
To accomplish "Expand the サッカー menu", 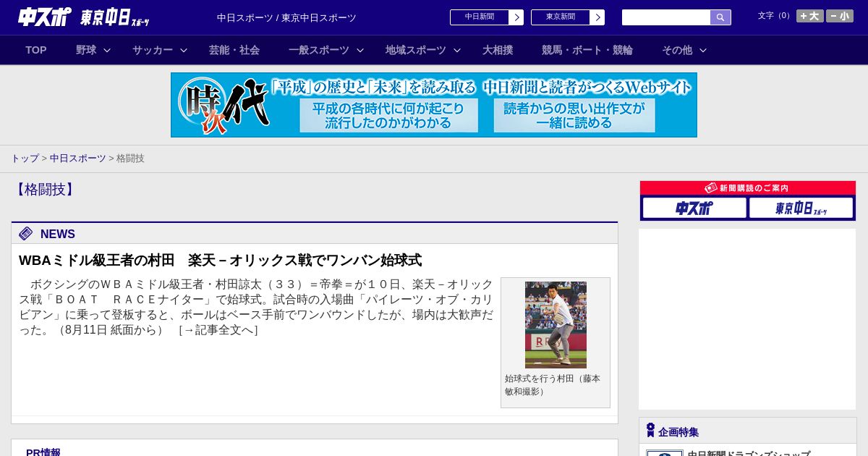I will [x=160, y=50].
